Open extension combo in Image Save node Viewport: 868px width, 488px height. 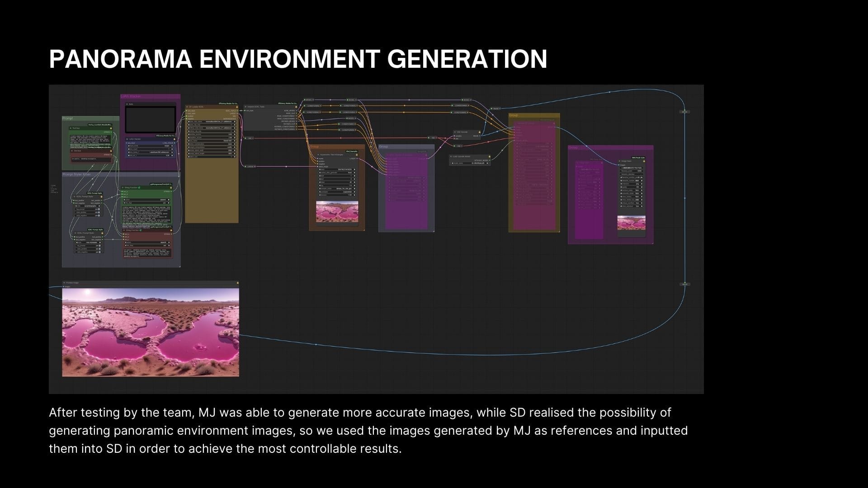632,184
